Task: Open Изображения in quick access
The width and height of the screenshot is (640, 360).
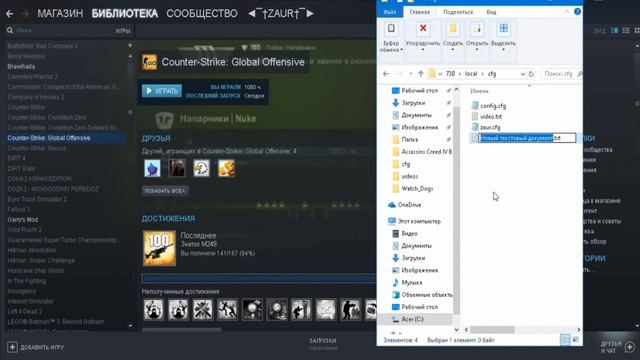Action: [x=419, y=127]
